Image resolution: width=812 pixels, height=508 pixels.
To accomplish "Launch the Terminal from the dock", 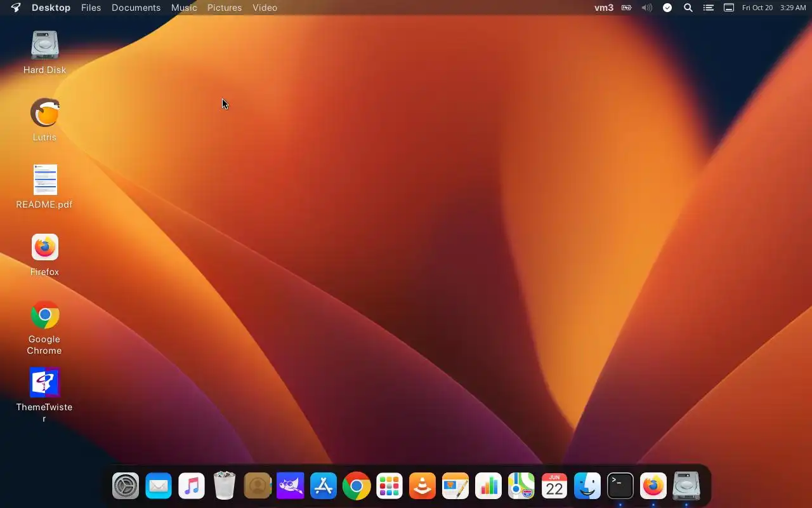I will pos(620,486).
